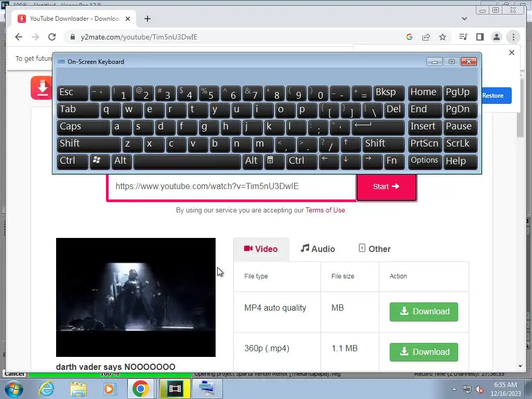
Task: Select the YouTube Downloader tab
Action: point(74,19)
